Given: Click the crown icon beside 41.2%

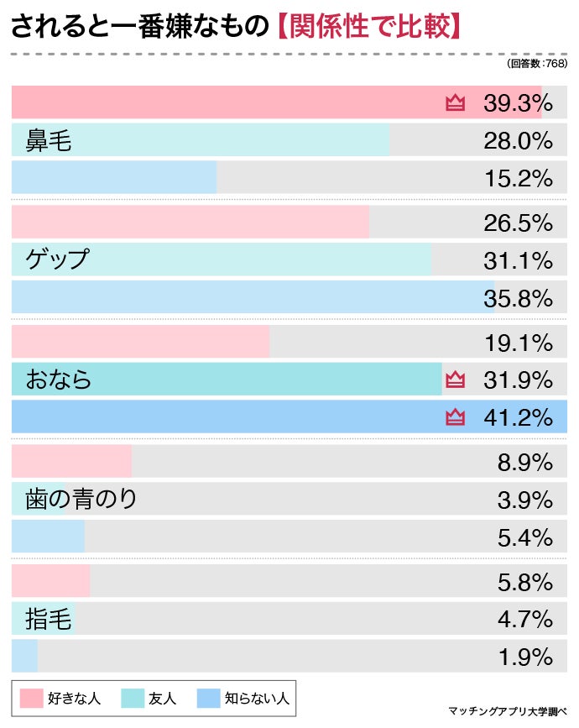Looking at the screenshot, I should (x=455, y=417).
